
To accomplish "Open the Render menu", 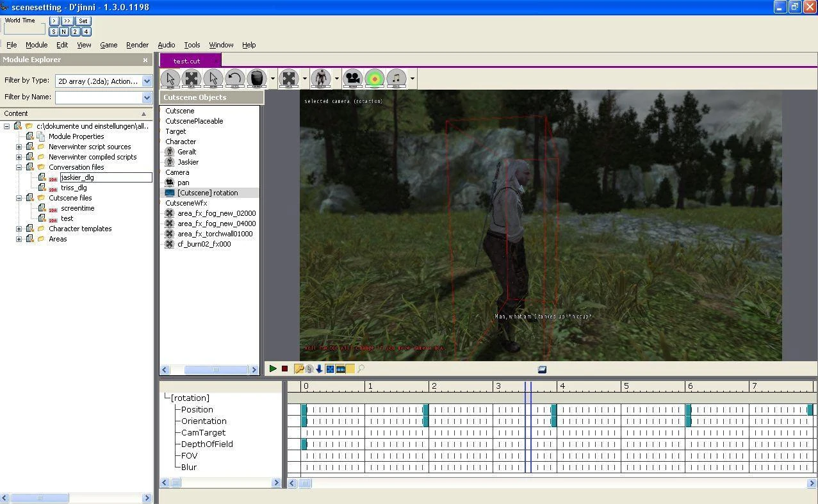I will click(137, 45).
